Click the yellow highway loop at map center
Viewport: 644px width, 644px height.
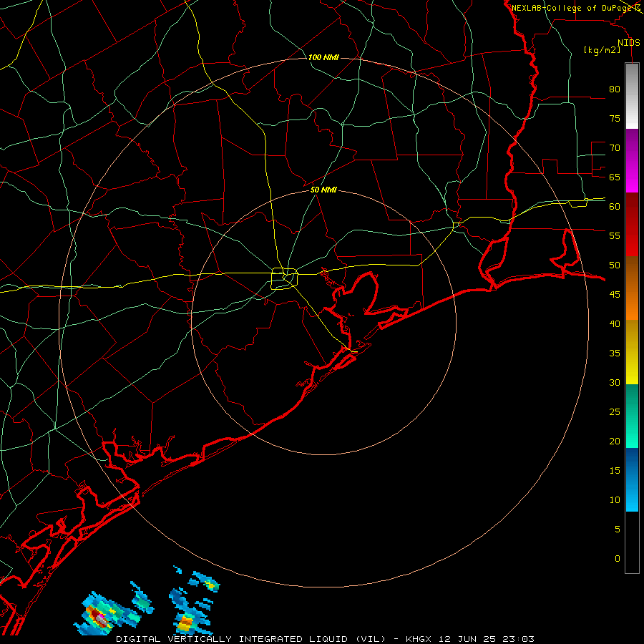click(285, 278)
